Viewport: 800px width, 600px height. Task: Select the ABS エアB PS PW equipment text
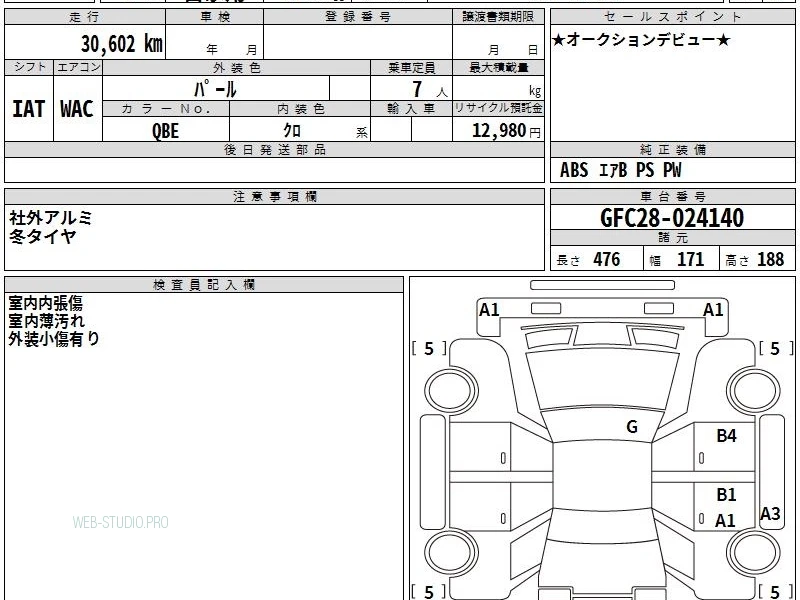[620, 170]
